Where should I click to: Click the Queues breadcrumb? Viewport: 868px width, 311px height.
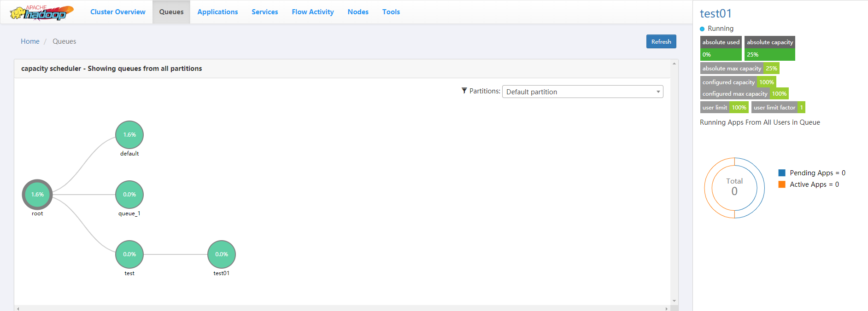pos(65,41)
